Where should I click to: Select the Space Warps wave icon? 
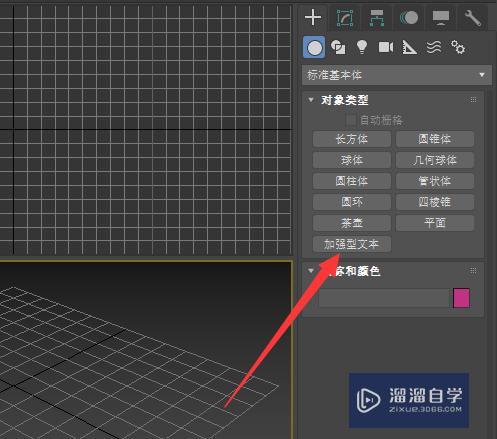(x=434, y=47)
